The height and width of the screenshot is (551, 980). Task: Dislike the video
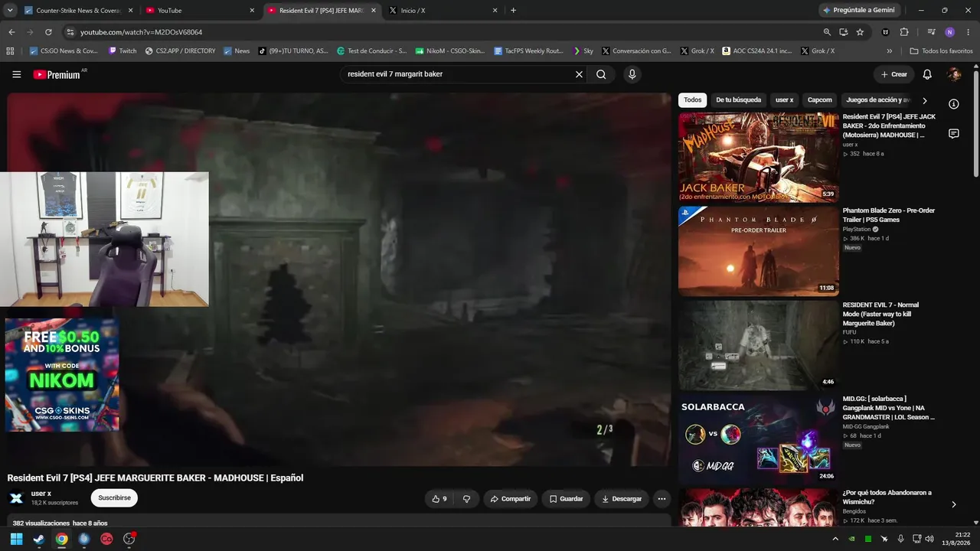[466, 499]
